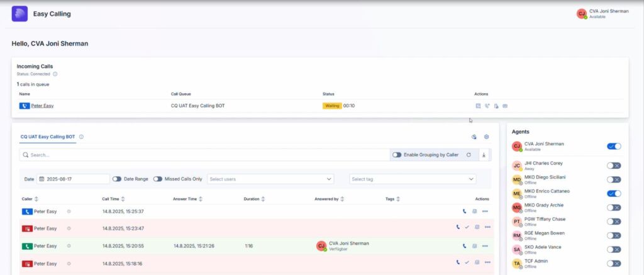Open CVA Joni Sherman profile menu at top right

click(x=602, y=13)
